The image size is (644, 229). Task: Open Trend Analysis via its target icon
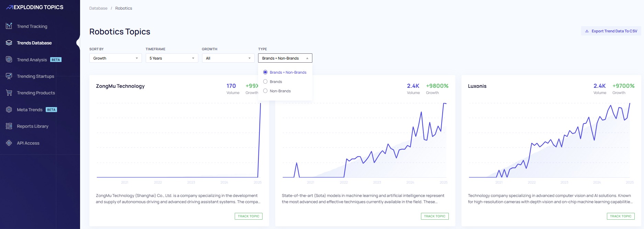9,60
